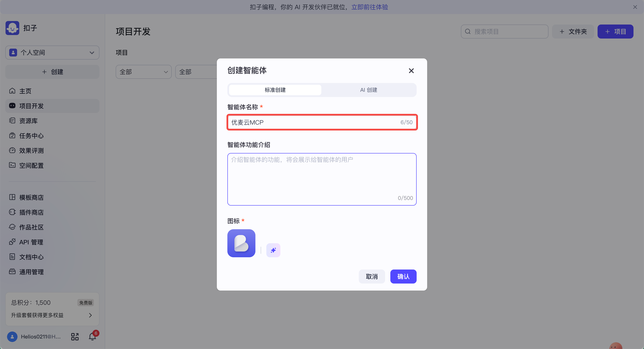Click 升级套餐获得更多权益 text

tap(37, 315)
